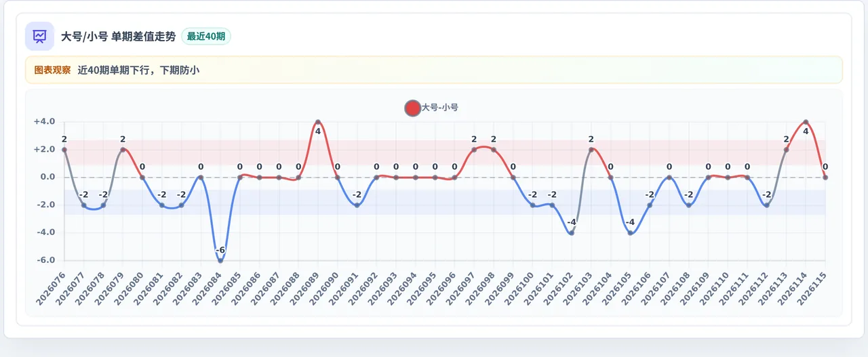
Task: Click the purple chart trend icon
Action: point(39,37)
